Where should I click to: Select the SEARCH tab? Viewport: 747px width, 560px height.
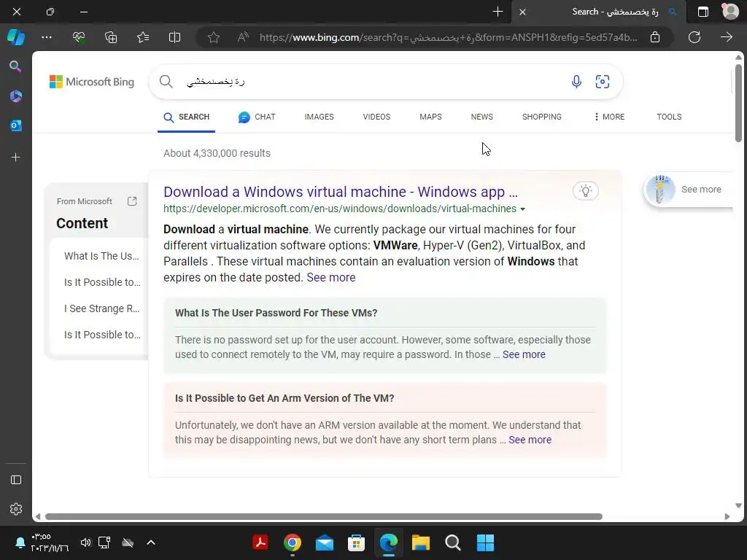click(186, 117)
